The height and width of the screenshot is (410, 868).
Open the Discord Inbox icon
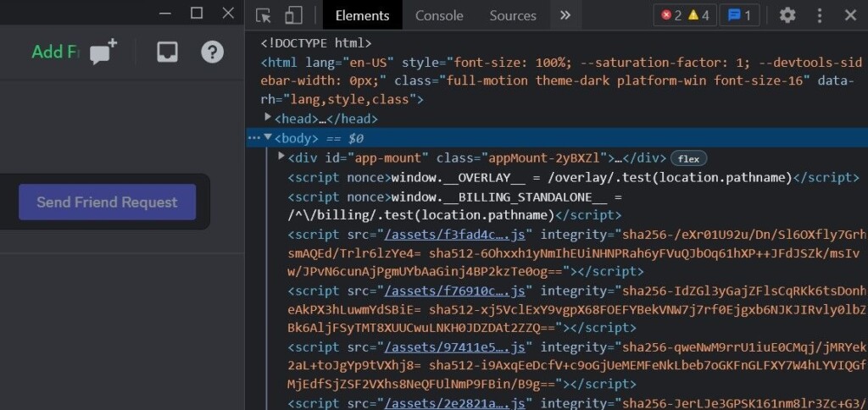(167, 53)
